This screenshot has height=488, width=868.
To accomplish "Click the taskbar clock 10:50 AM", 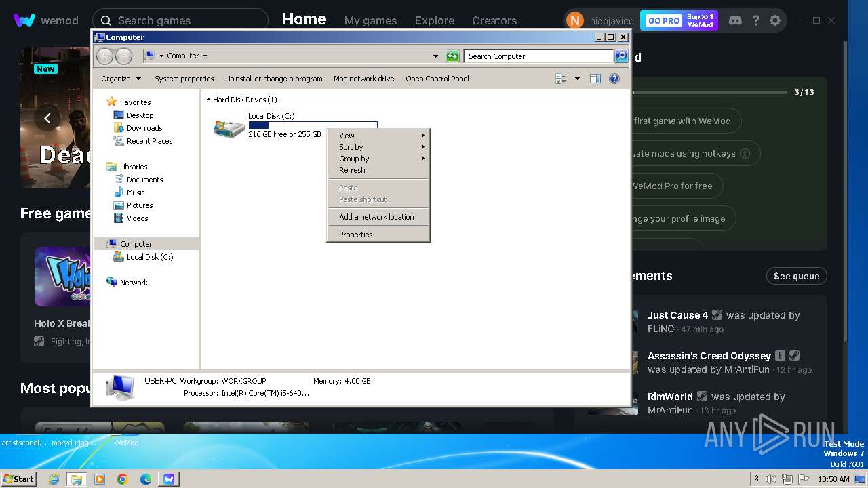I will point(833,479).
